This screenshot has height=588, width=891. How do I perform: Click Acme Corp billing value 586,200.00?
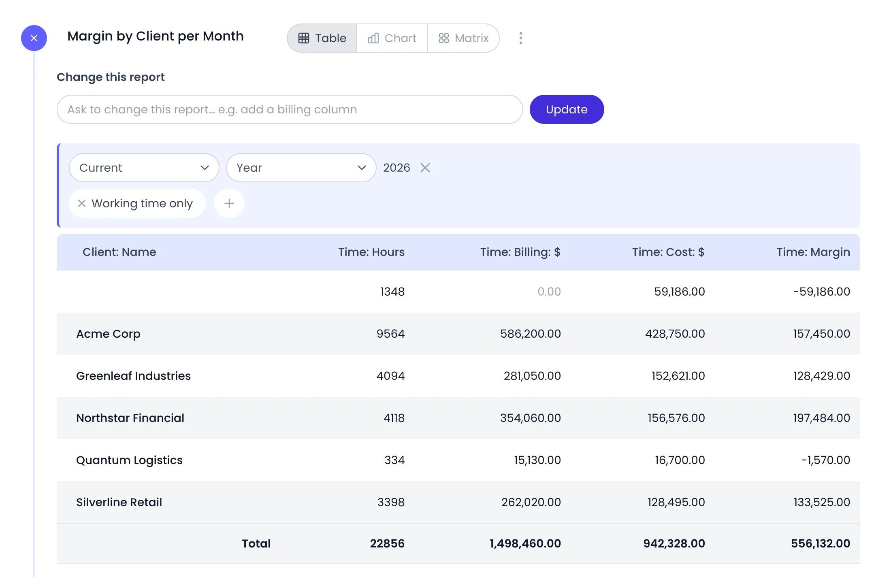coord(531,334)
